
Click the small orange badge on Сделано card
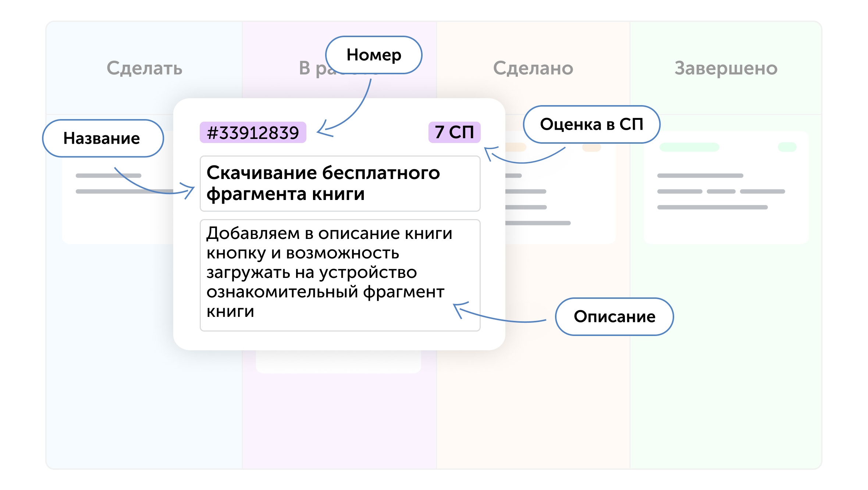591,148
